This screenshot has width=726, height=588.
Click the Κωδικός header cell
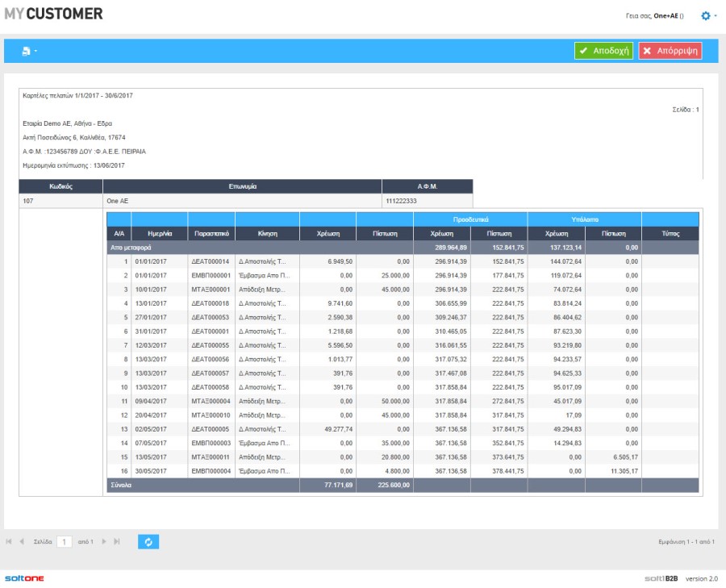coord(60,186)
